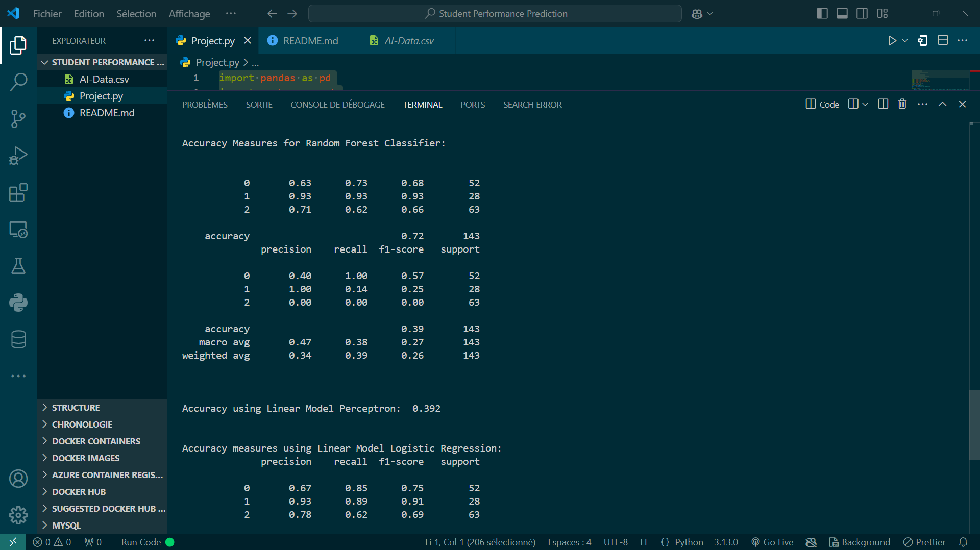The image size is (980, 550).
Task: Customize layout from title bar
Action: tap(883, 14)
